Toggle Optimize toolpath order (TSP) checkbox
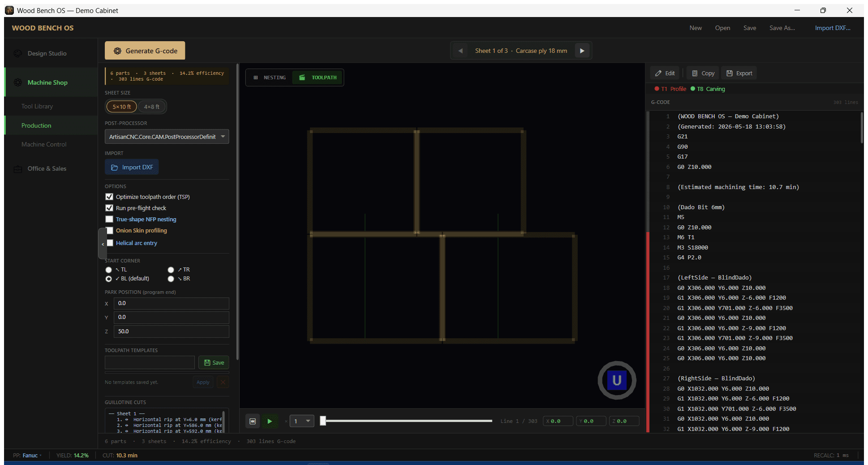Viewport: 868px width, 465px height. (x=109, y=197)
